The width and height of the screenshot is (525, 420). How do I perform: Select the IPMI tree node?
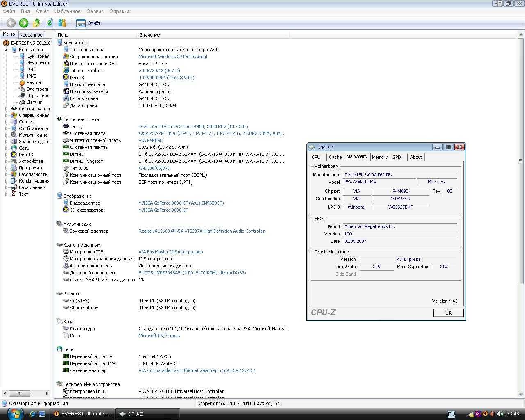[31, 76]
